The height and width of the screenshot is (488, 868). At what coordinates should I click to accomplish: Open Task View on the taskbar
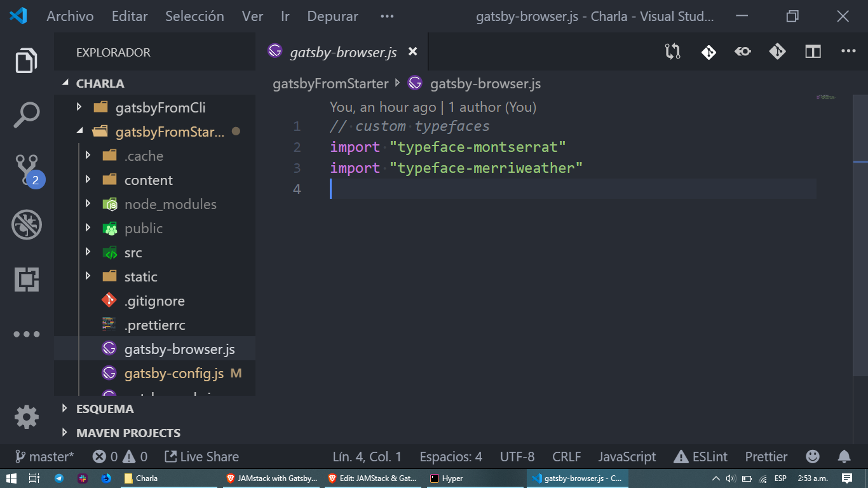(34, 478)
